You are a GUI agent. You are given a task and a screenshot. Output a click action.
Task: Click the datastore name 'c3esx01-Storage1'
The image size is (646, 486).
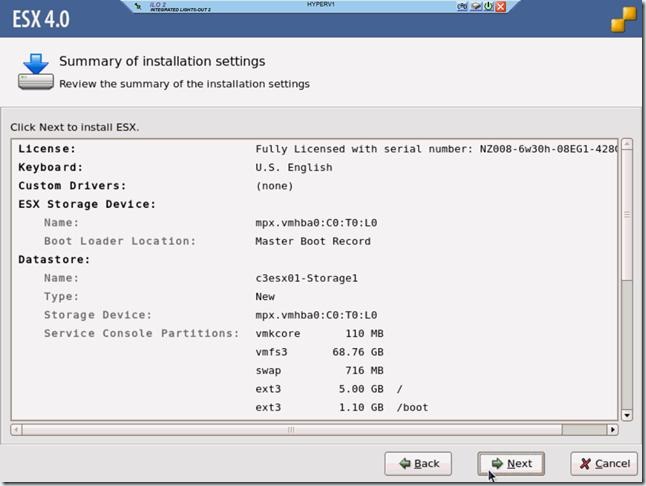point(307,278)
